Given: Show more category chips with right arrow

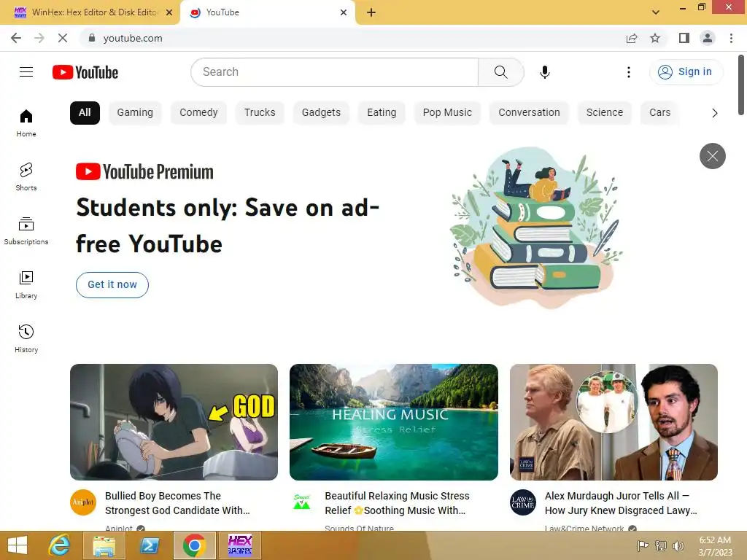Looking at the screenshot, I should pyautogui.click(x=714, y=113).
